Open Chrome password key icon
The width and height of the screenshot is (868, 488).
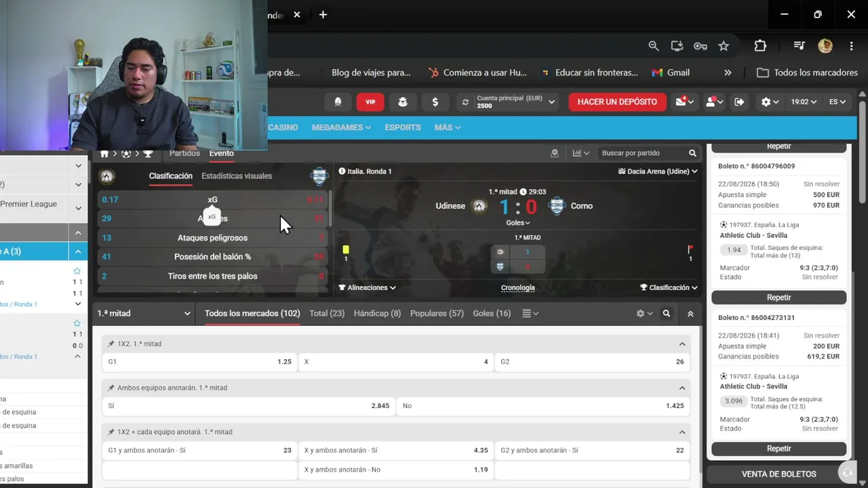701,45
